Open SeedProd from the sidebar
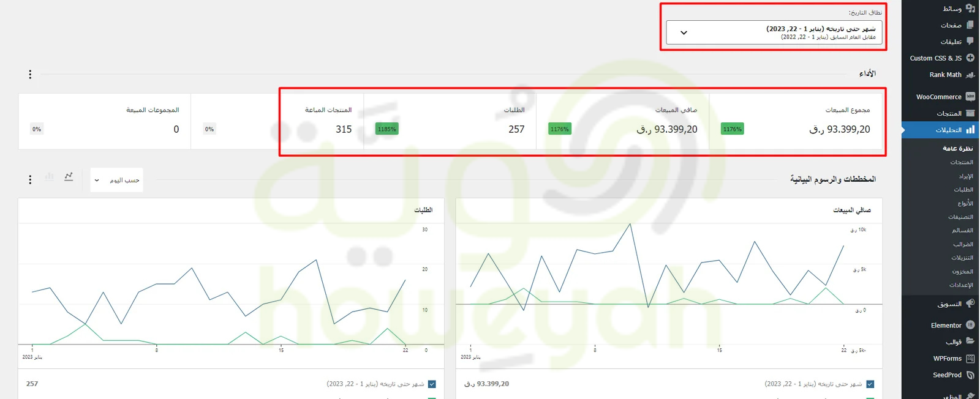980x399 pixels. pos(947,375)
